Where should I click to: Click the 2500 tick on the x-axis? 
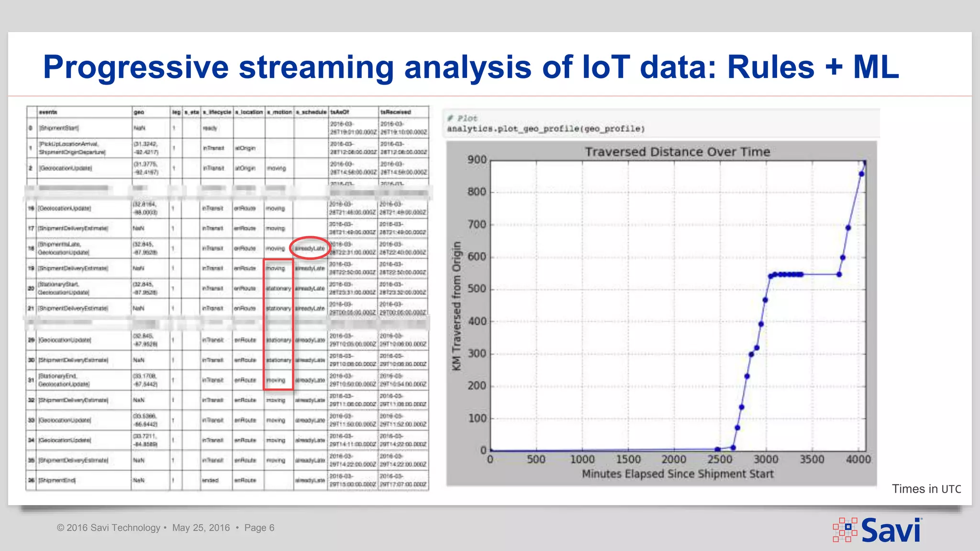720,460
